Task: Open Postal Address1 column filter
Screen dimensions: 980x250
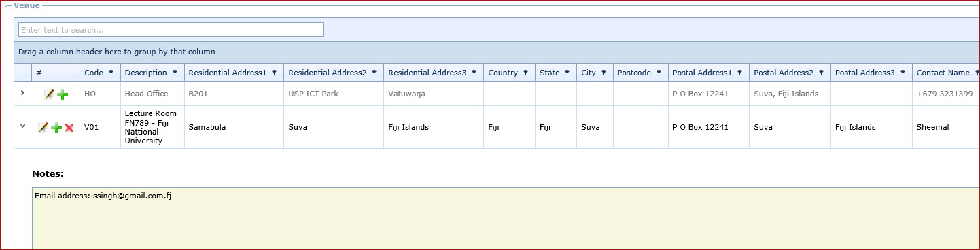Action: tap(739, 73)
